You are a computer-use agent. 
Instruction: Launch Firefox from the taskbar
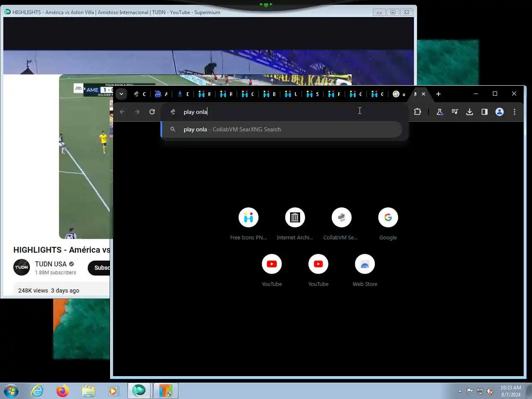click(x=63, y=391)
